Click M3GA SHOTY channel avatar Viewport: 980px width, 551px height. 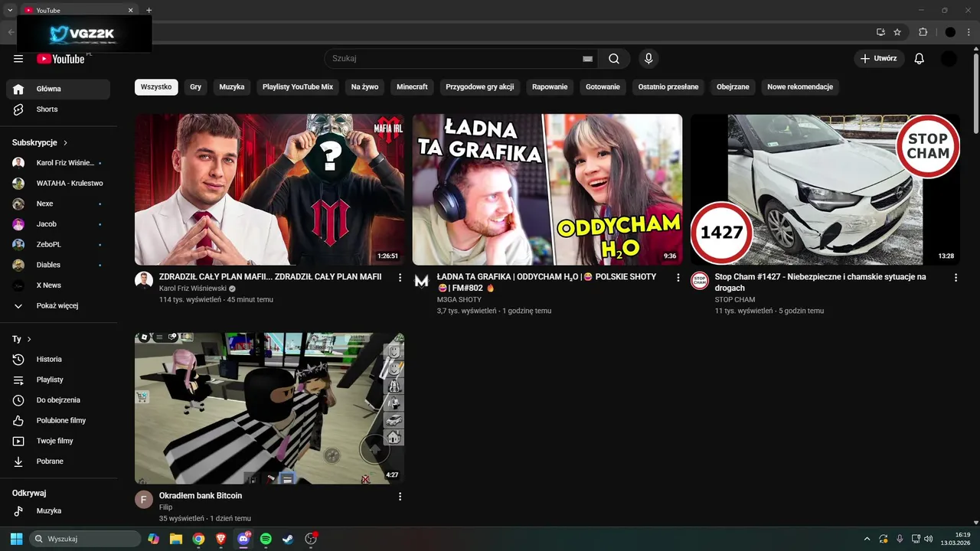click(422, 281)
